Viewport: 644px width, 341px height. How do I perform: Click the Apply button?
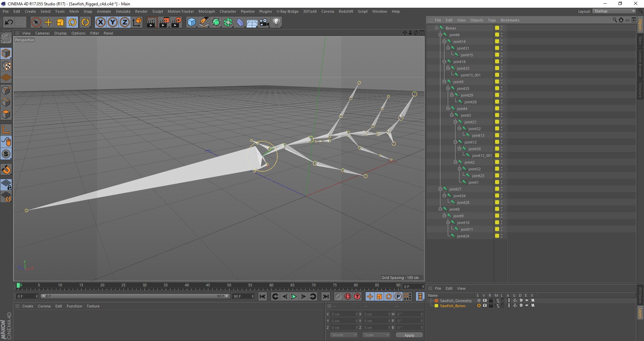409,335
